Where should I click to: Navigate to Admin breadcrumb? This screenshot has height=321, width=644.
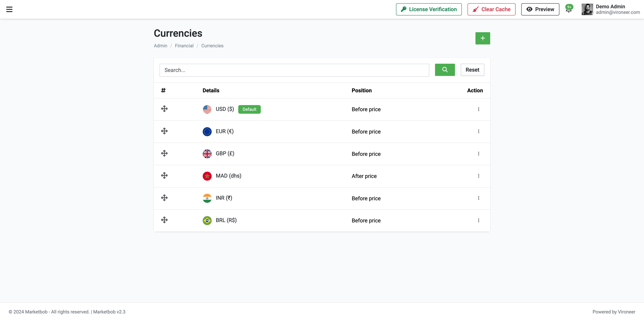(x=160, y=46)
